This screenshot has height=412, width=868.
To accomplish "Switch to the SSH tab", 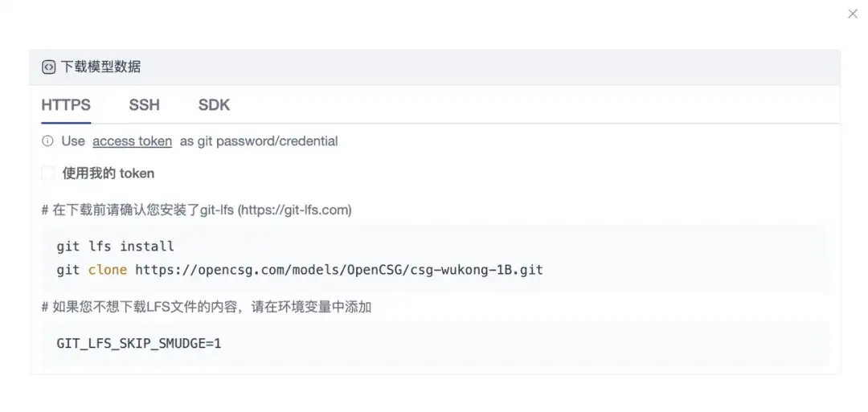I will (x=145, y=105).
